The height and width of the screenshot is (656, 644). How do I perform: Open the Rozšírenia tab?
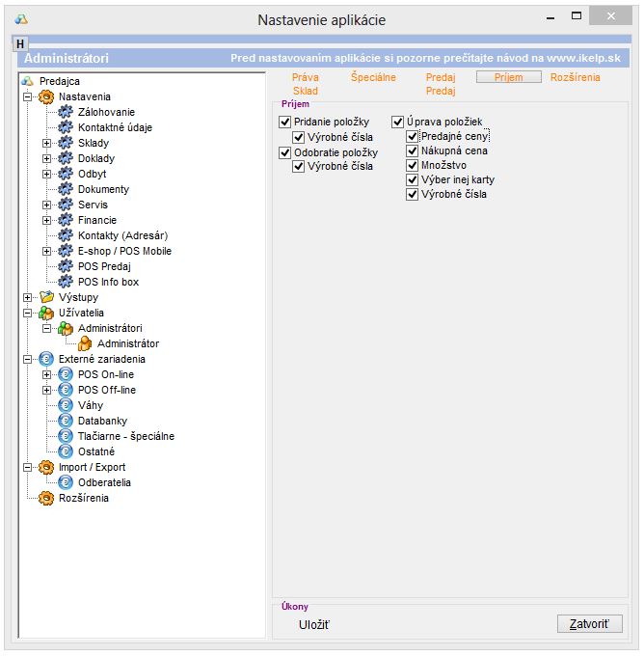point(575,77)
